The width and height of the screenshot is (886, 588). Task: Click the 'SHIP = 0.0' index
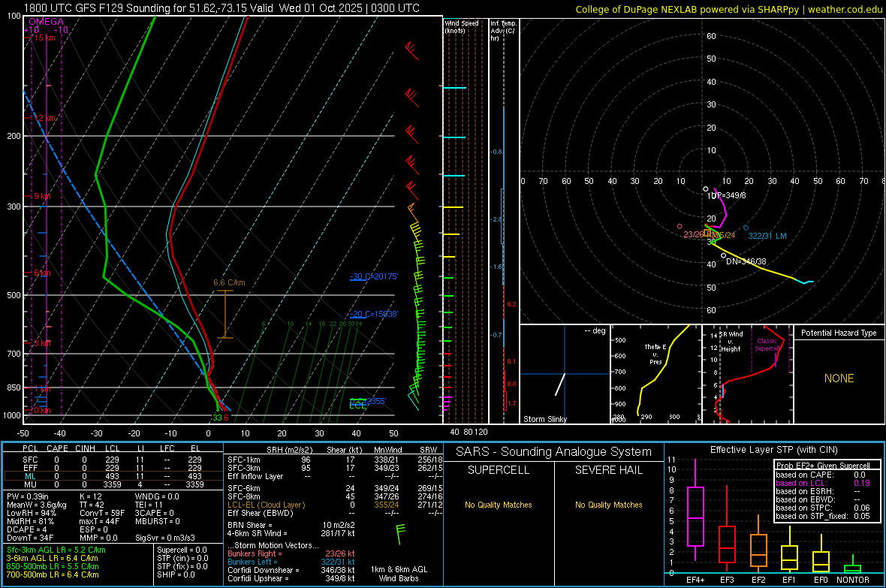tap(176, 574)
